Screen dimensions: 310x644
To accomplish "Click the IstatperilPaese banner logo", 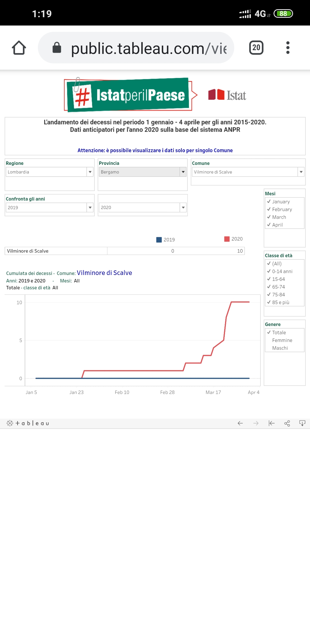I will 128,95.
